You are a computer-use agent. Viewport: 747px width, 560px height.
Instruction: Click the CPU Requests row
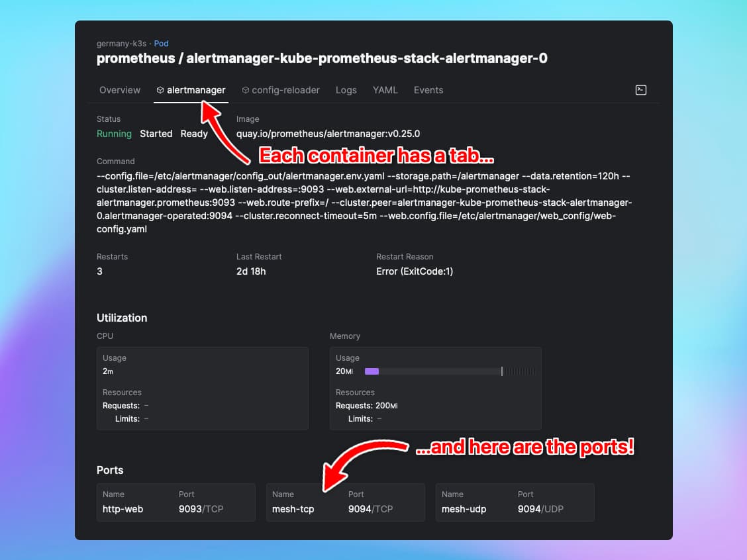[126, 406]
